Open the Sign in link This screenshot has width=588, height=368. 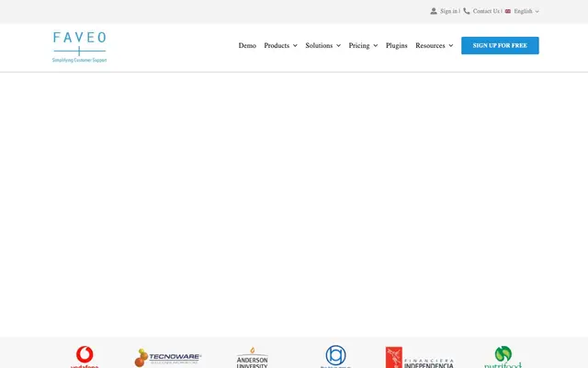click(449, 11)
